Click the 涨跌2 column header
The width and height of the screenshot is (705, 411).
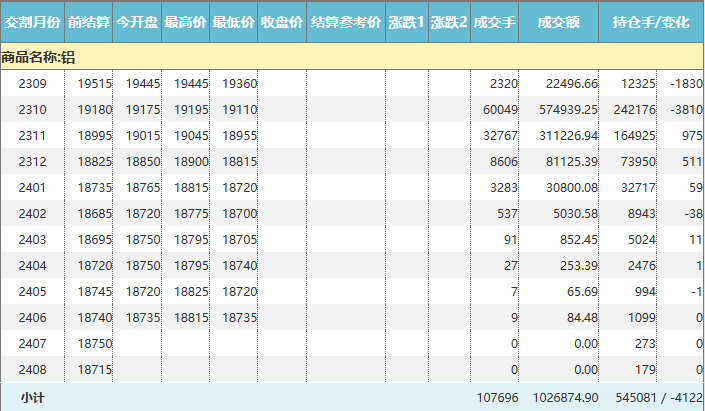pyautogui.click(x=449, y=21)
